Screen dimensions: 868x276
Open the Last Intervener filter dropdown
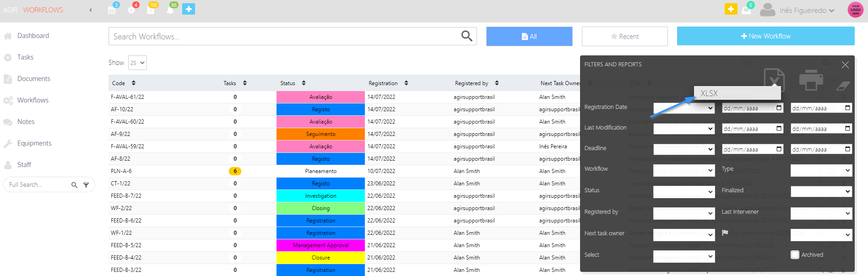(x=821, y=213)
